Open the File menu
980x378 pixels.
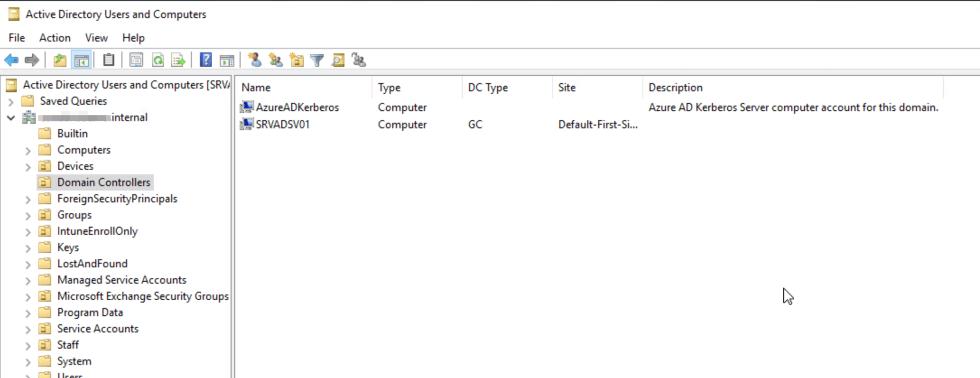pos(17,38)
